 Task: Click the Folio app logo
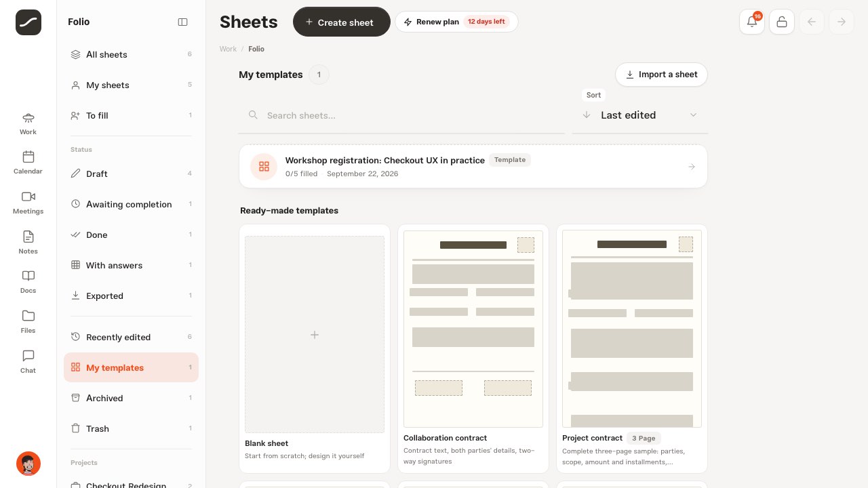[28, 22]
